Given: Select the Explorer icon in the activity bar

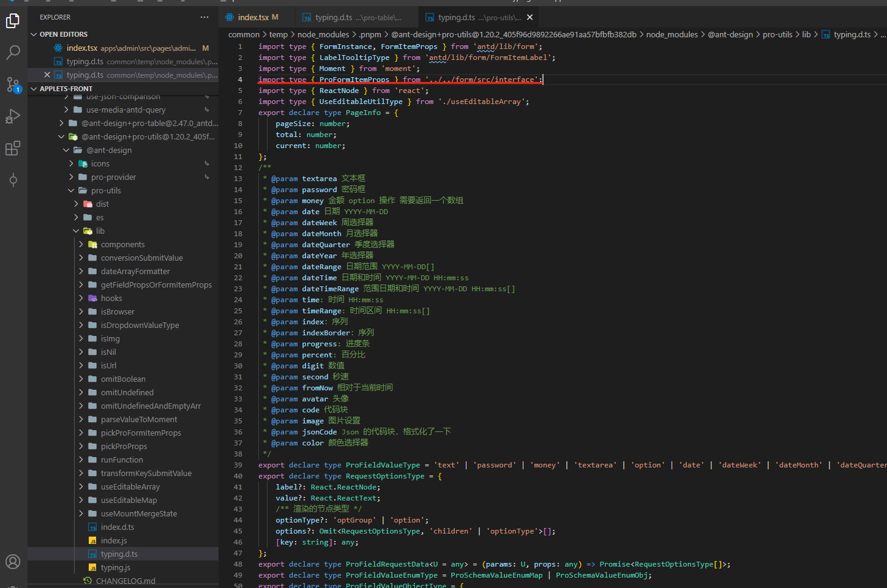Looking at the screenshot, I should click(x=13, y=20).
